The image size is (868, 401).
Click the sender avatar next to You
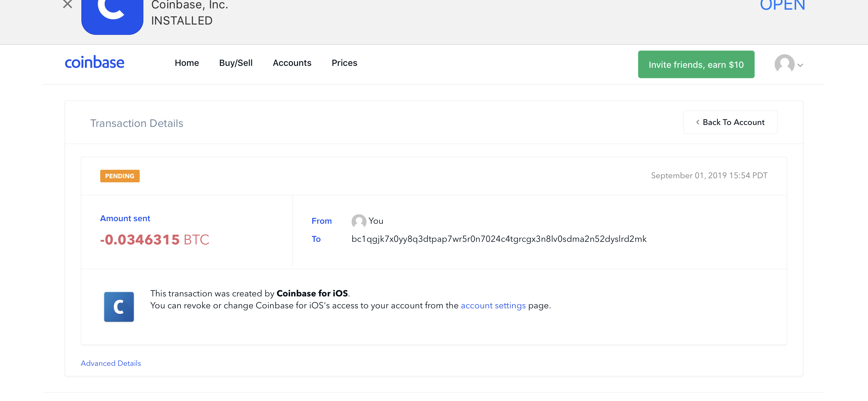[358, 221]
